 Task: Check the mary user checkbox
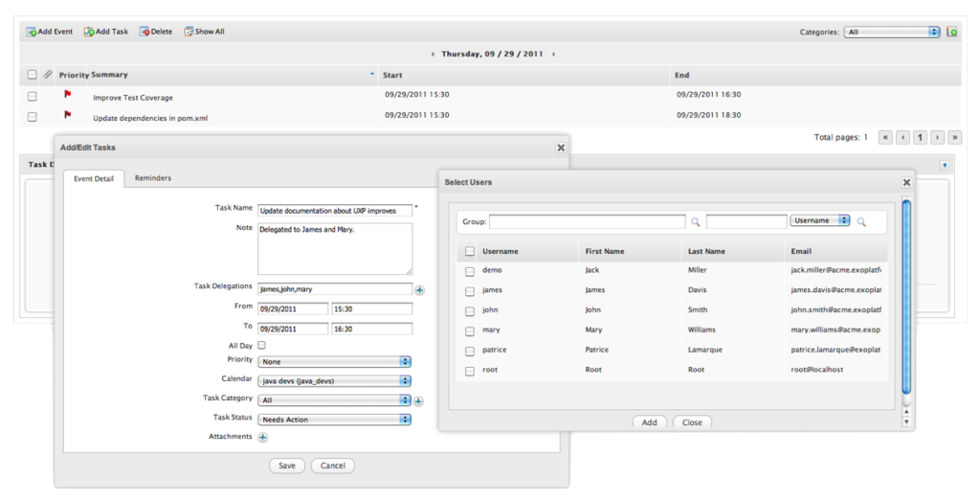point(470,331)
